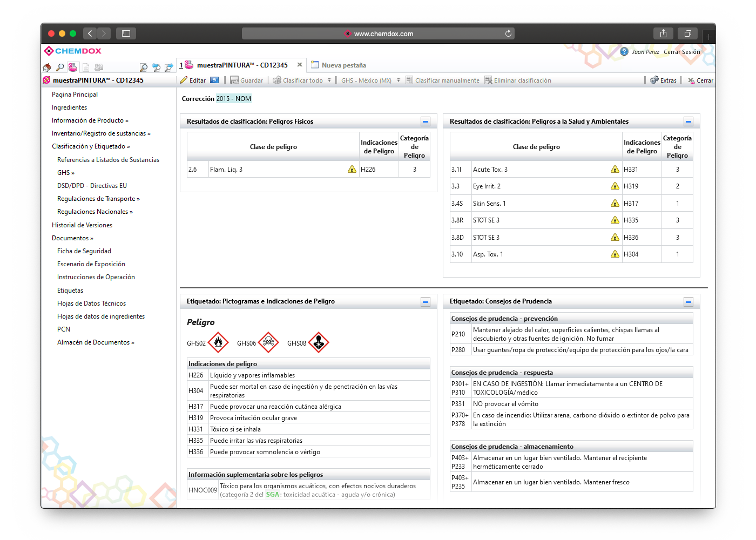Click the GHS06 skull pictogram

(268, 342)
